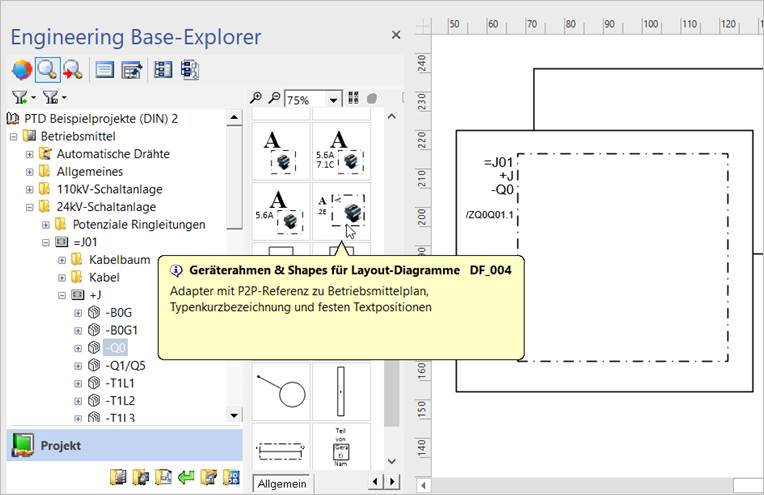Expand Automatische Drähte folder
This screenshot has height=495, width=764.
point(30,154)
